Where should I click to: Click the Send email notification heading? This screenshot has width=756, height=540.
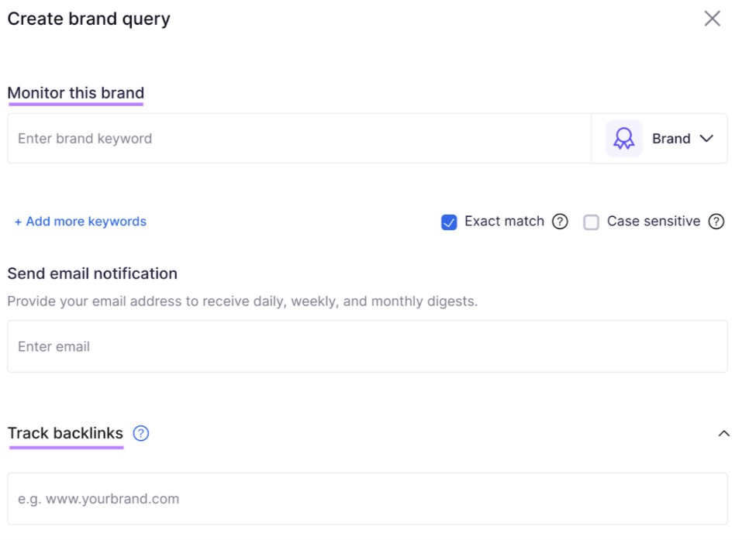point(92,273)
